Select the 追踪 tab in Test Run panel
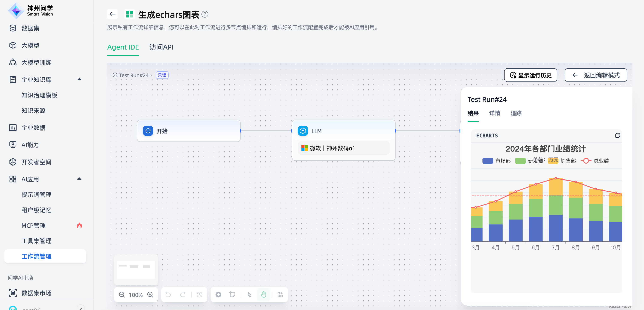Viewport: 644px width, 310px height. click(516, 113)
